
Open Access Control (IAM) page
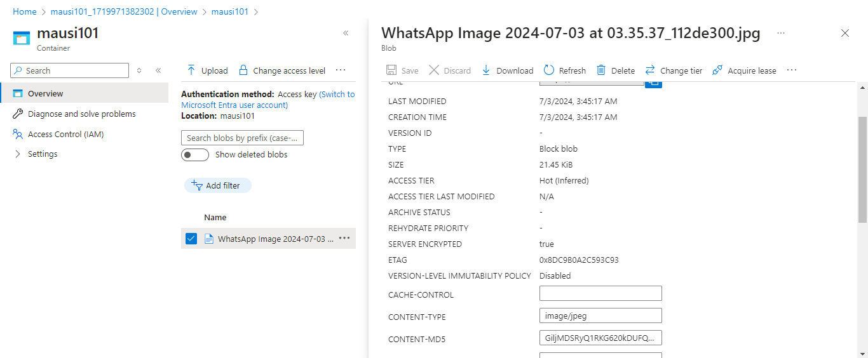coord(65,134)
